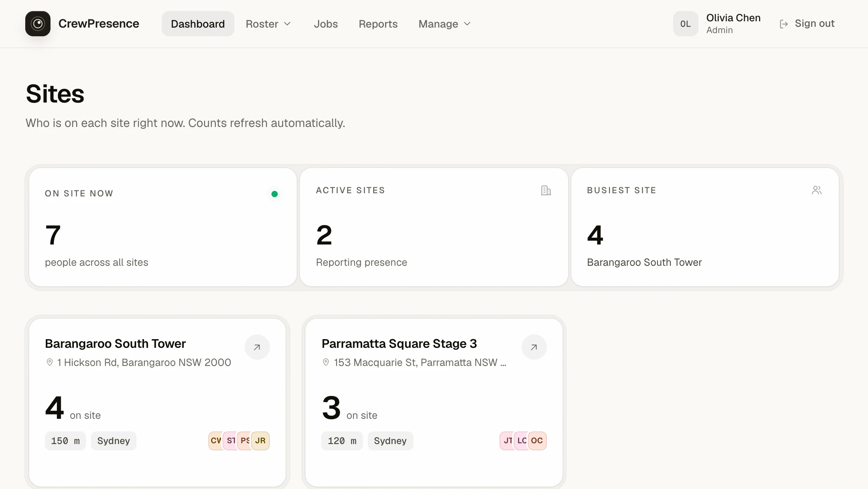Click the 'Reporting presence' caption
This screenshot has height=489, width=868.
[x=361, y=262]
